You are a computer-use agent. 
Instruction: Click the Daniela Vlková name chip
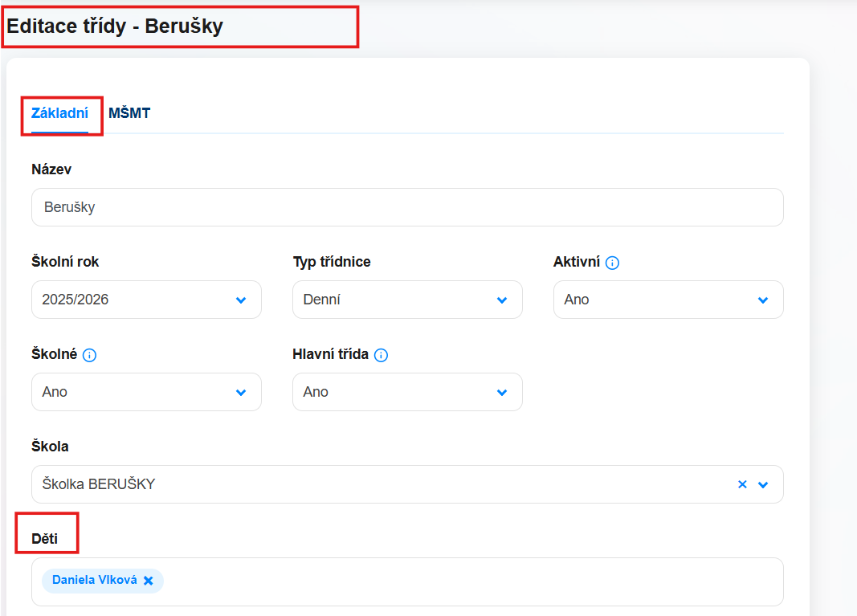tap(94, 580)
